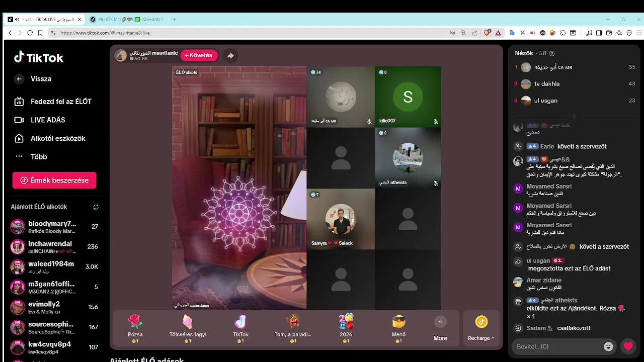Open Fedezd fel az ÉLŐT
Image resolution: width=644 pixels, height=362 pixels.
(x=53, y=102)
